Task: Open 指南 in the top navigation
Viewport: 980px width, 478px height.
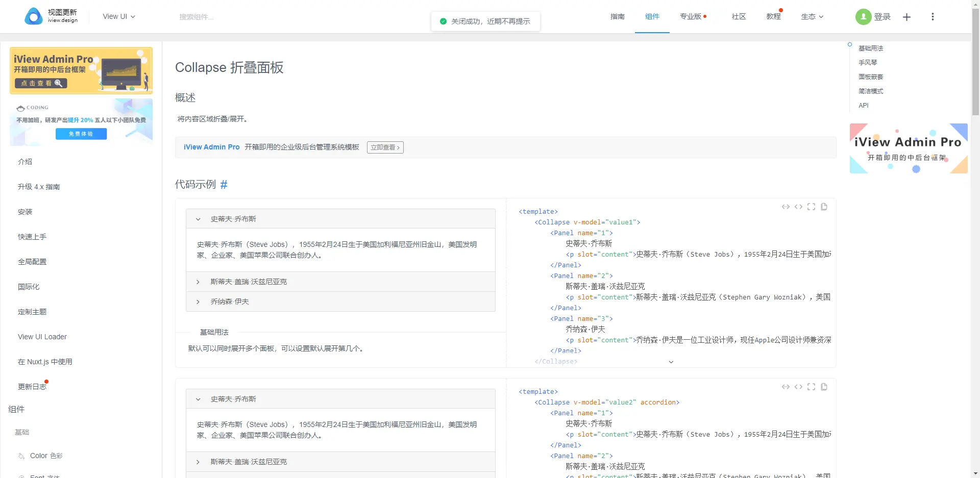Action: (618, 16)
